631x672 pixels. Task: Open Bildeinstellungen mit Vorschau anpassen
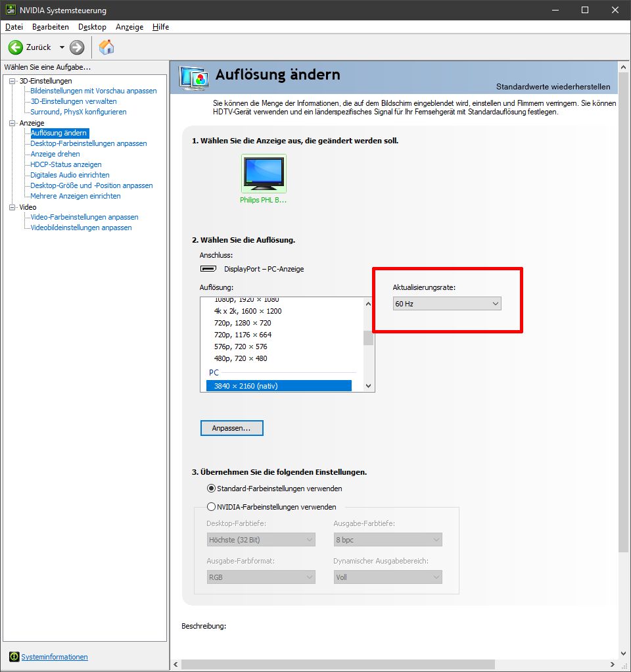[93, 91]
